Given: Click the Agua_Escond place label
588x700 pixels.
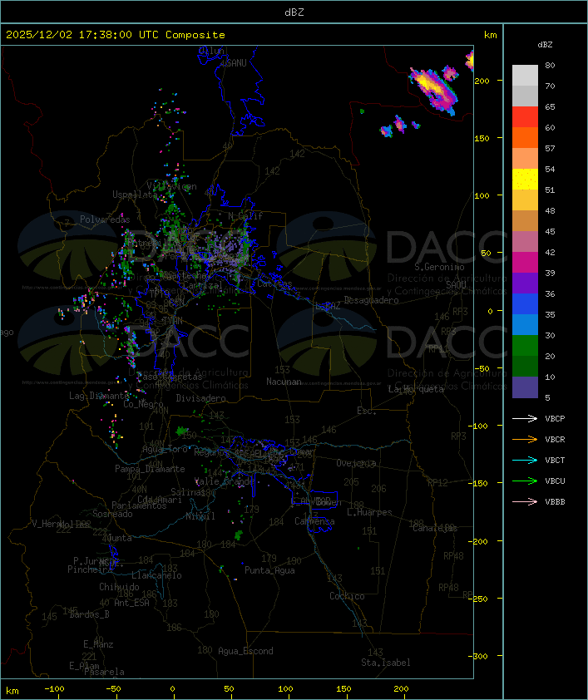Looking at the screenshot, I should [x=245, y=651].
